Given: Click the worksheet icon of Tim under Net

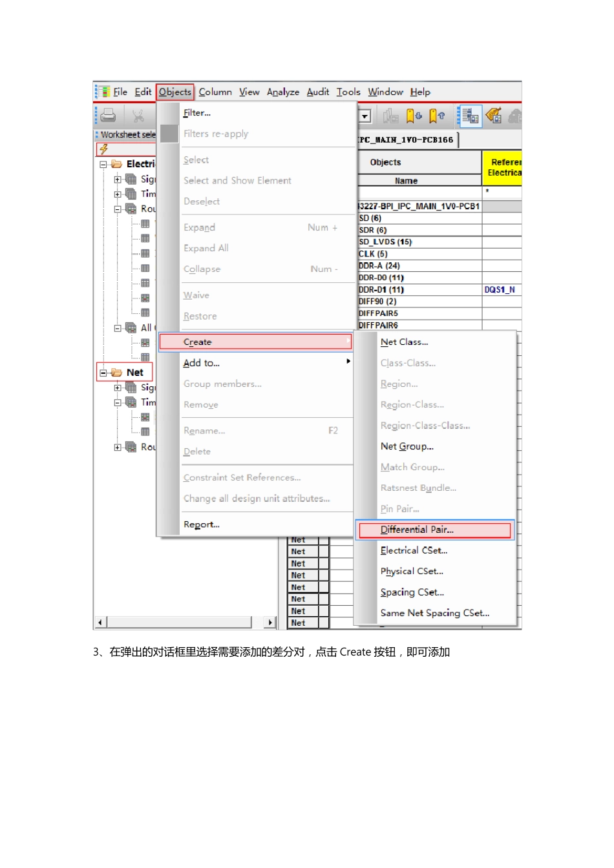Looking at the screenshot, I should click(131, 402).
